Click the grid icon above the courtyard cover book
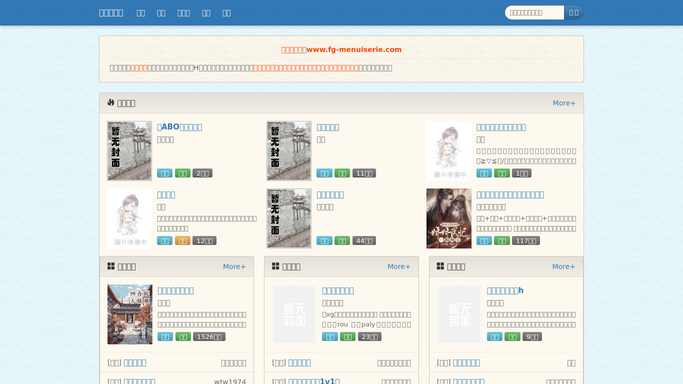 pyautogui.click(x=111, y=266)
